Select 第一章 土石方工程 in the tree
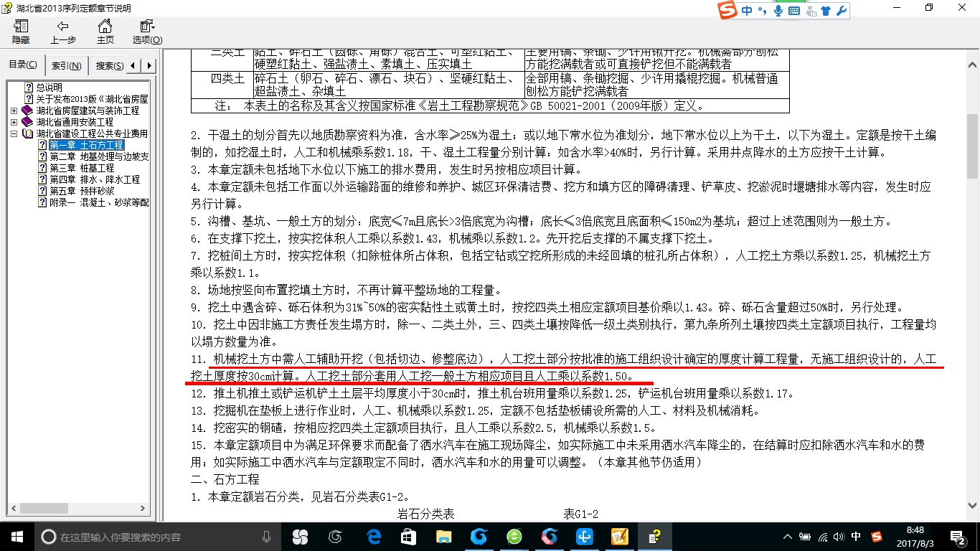980x551 pixels. 86,145
